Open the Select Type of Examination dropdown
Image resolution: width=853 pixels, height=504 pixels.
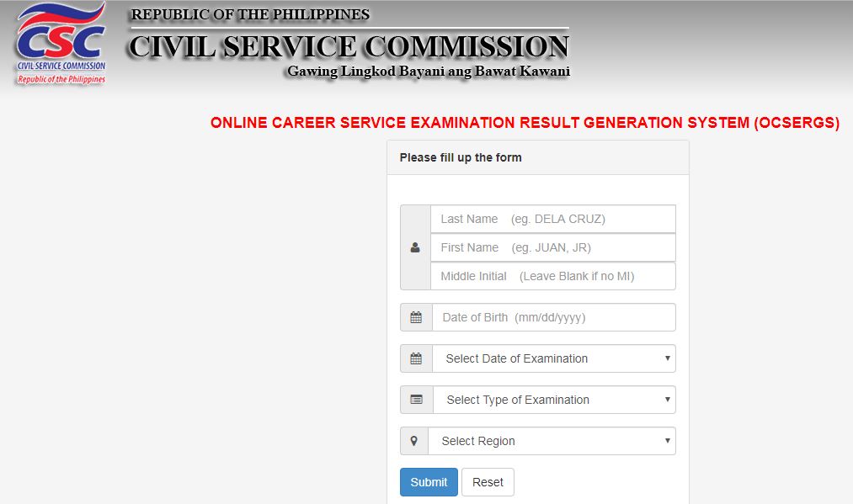coord(552,400)
